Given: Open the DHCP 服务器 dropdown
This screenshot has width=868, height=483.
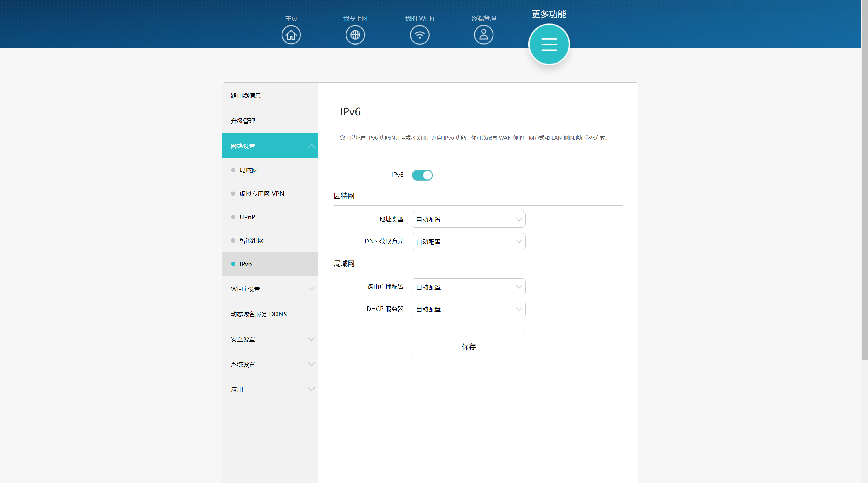Looking at the screenshot, I should (x=468, y=309).
